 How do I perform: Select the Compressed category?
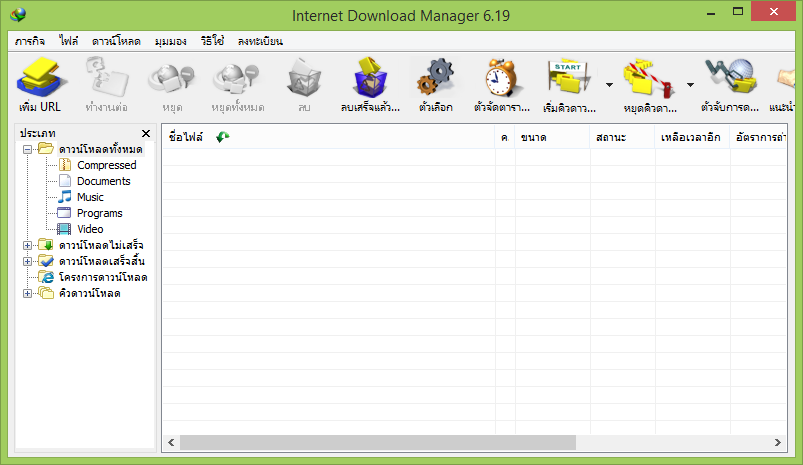click(x=107, y=165)
